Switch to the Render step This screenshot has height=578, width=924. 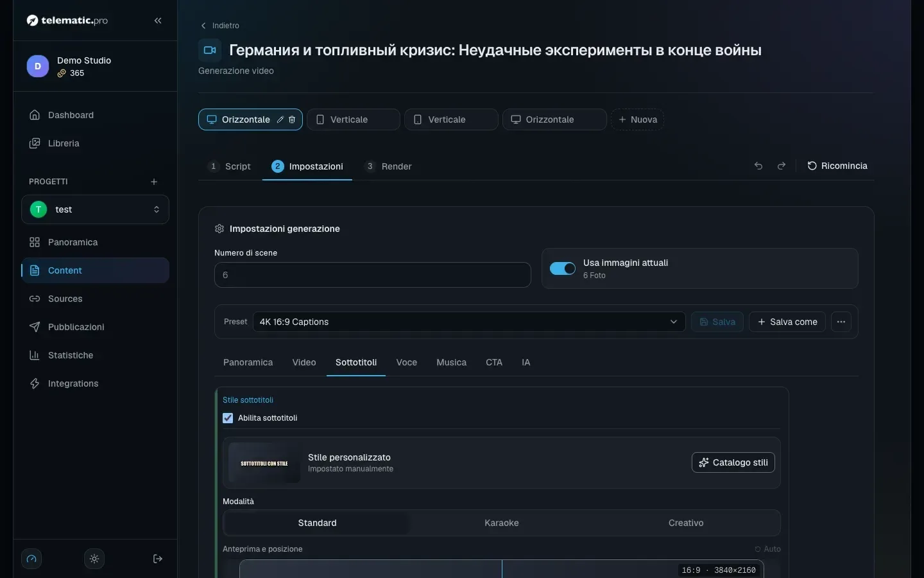click(388, 166)
